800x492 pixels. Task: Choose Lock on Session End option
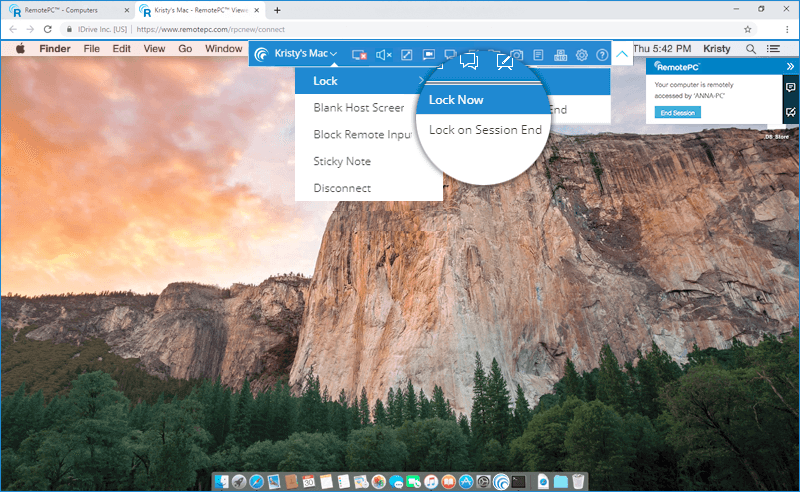click(x=485, y=130)
